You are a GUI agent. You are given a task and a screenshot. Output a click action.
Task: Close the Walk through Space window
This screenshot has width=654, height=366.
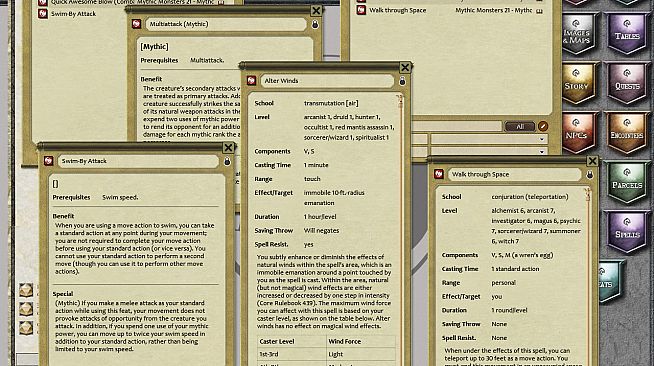pos(592,161)
